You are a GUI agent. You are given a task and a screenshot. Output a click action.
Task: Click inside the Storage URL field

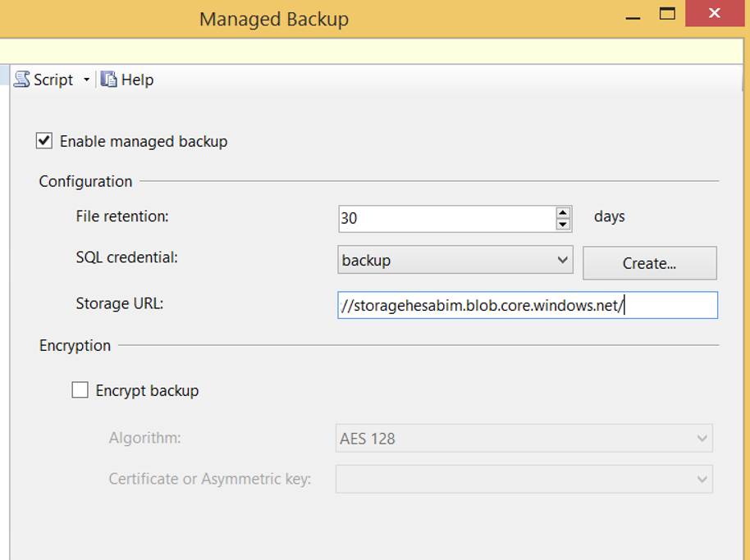coord(528,305)
